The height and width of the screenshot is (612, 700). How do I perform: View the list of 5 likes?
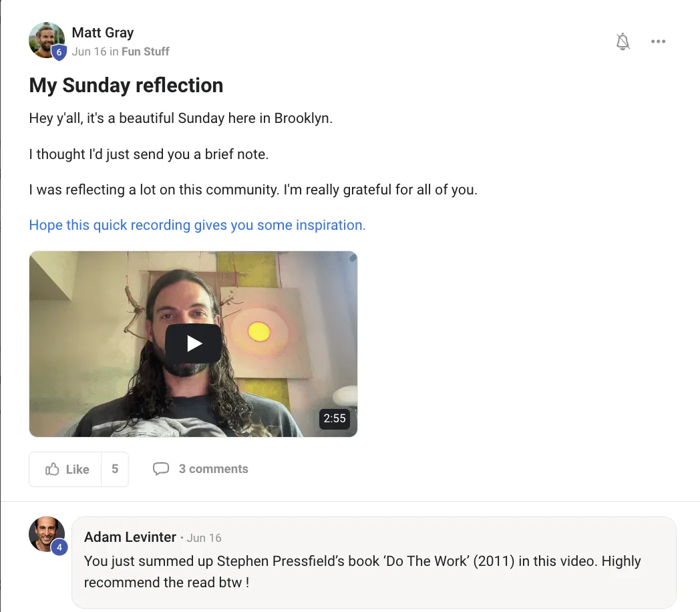pos(115,469)
